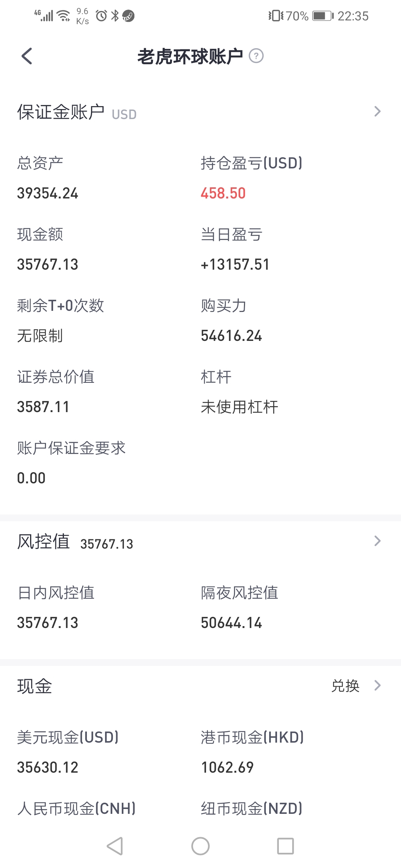This screenshot has height=868, width=401.
Task: Tap Android recent apps square
Action: pos(286,846)
